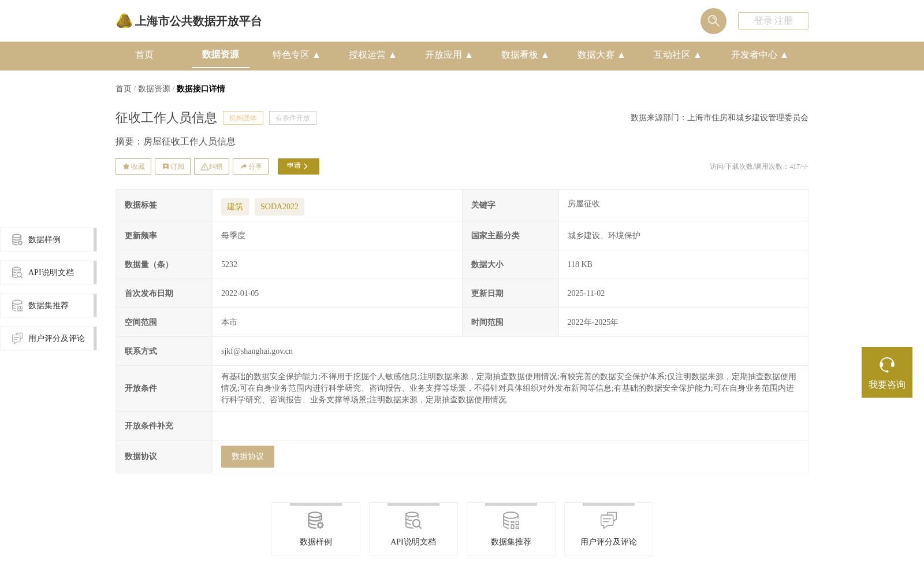The height and width of the screenshot is (578, 924).
Task: Select the 数据资源 navigation tab
Action: pos(221,54)
